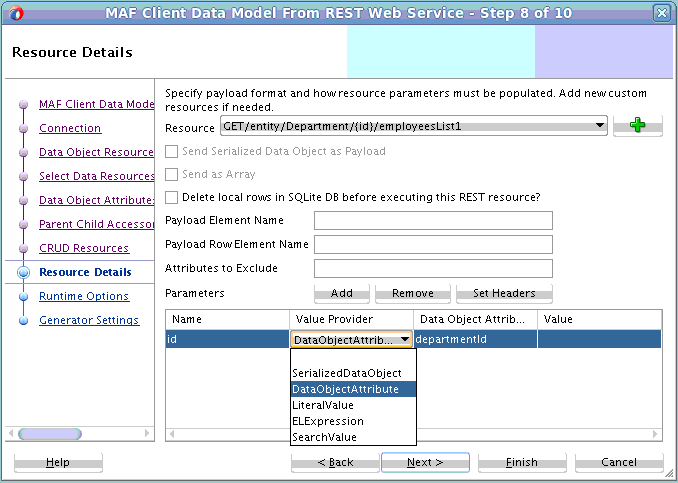Click the Value column header
The height and width of the screenshot is (483, 678).
pyautogui.click(x=599, y=320)
